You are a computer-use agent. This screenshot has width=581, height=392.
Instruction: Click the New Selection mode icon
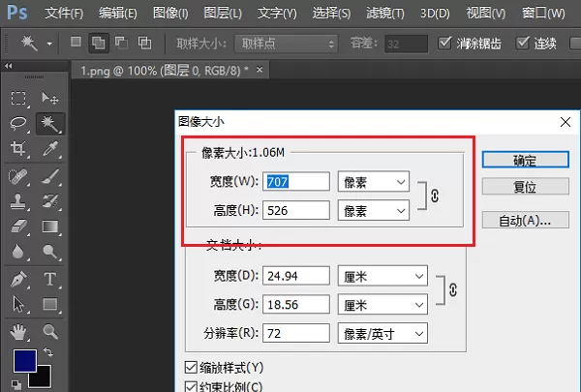tap(76, 42)
